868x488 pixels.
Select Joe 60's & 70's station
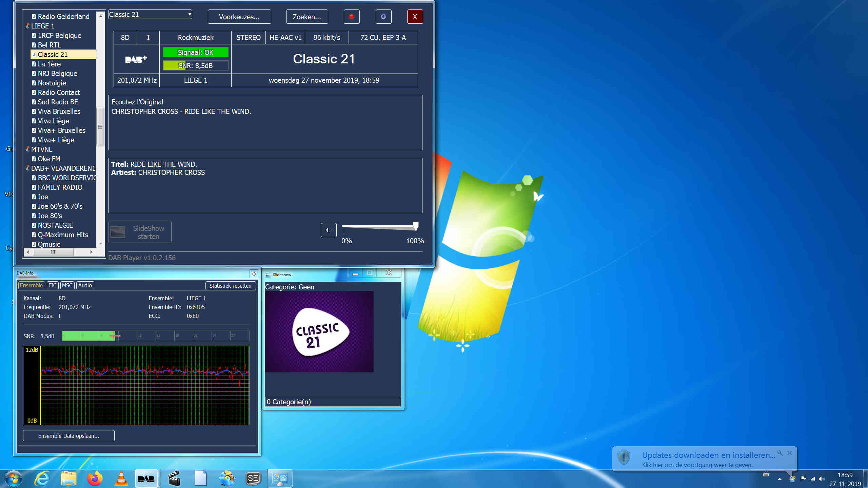[60, 206]
